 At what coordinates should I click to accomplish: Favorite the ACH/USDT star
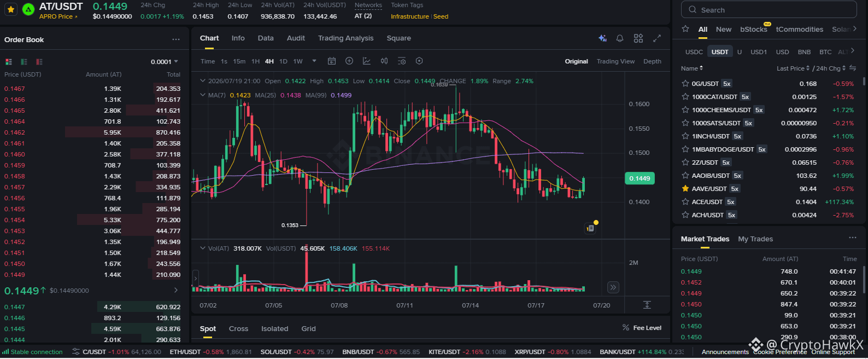[685, 215]
